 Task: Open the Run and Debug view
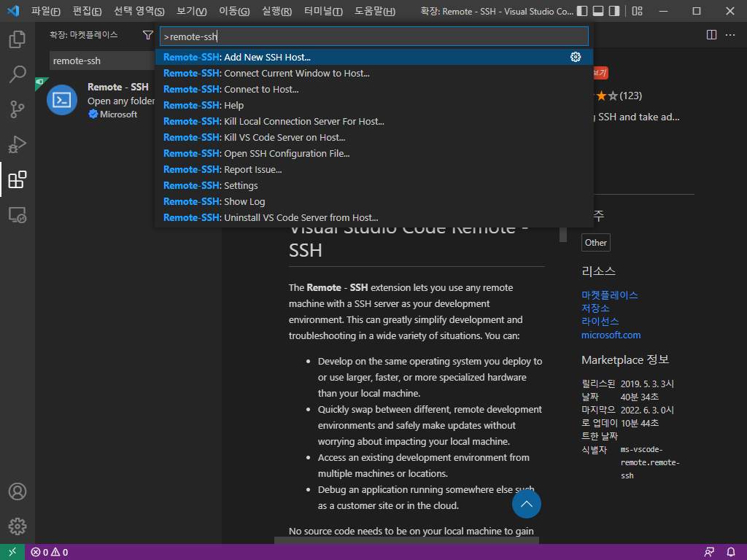[18, 144]
